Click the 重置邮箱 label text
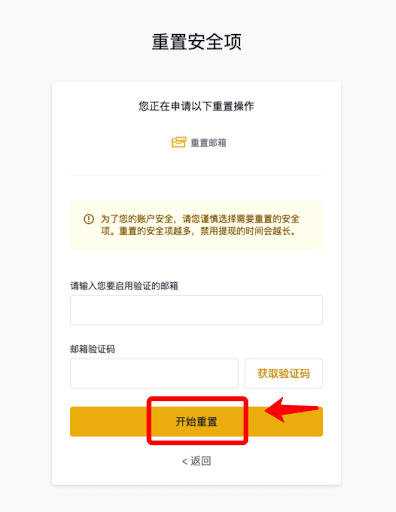Image resolution: width=396 pixels, height=512 pixels. coord(209,143)
